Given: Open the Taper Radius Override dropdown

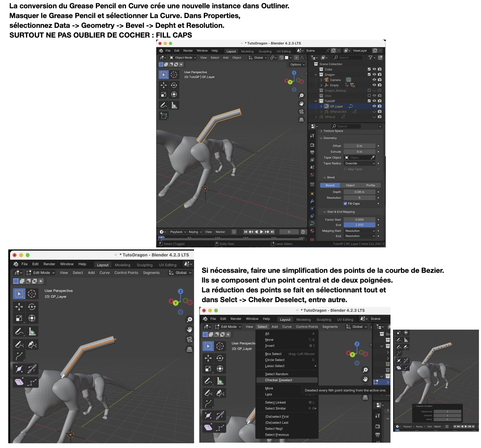Looking at the screenshot, I should tap(360, 163).
